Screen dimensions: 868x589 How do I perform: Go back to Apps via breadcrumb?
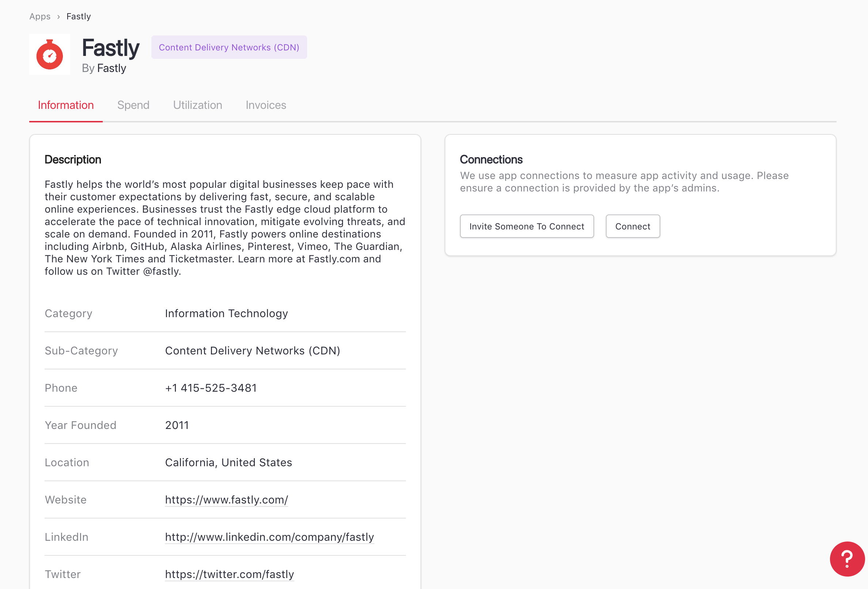40,16
